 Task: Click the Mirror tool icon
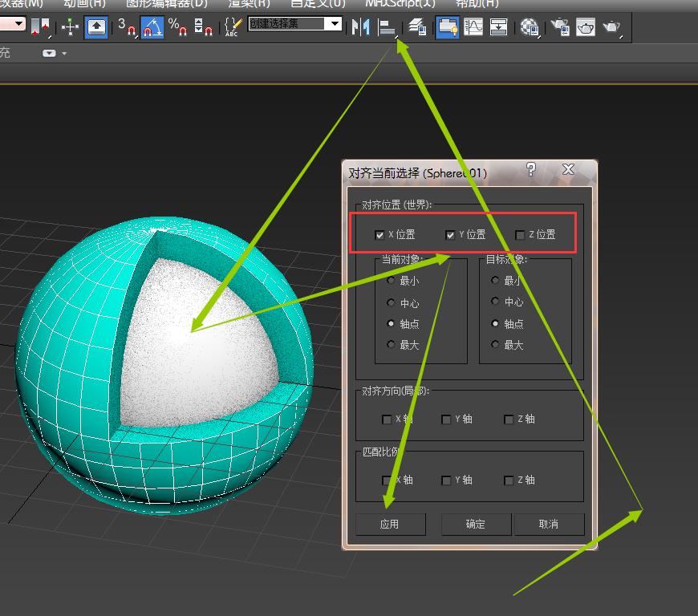pyautogui.click(x=361, y=27)
